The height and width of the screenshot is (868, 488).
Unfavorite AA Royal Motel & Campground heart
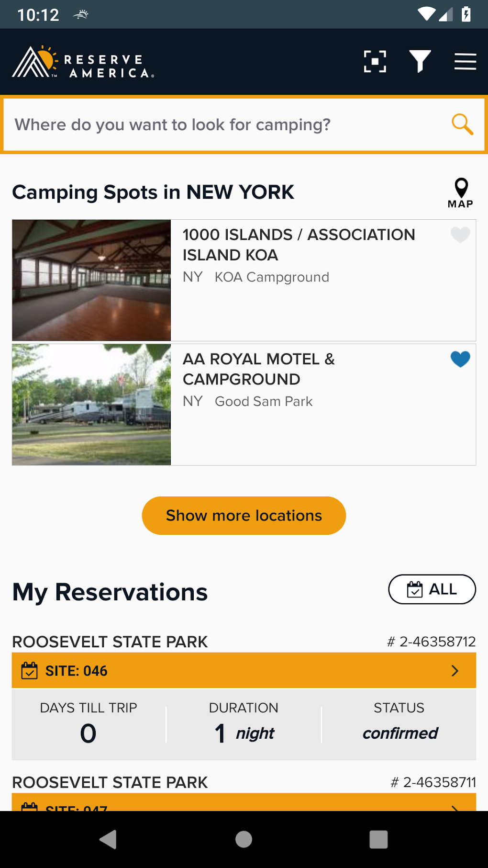click(460, 359)
